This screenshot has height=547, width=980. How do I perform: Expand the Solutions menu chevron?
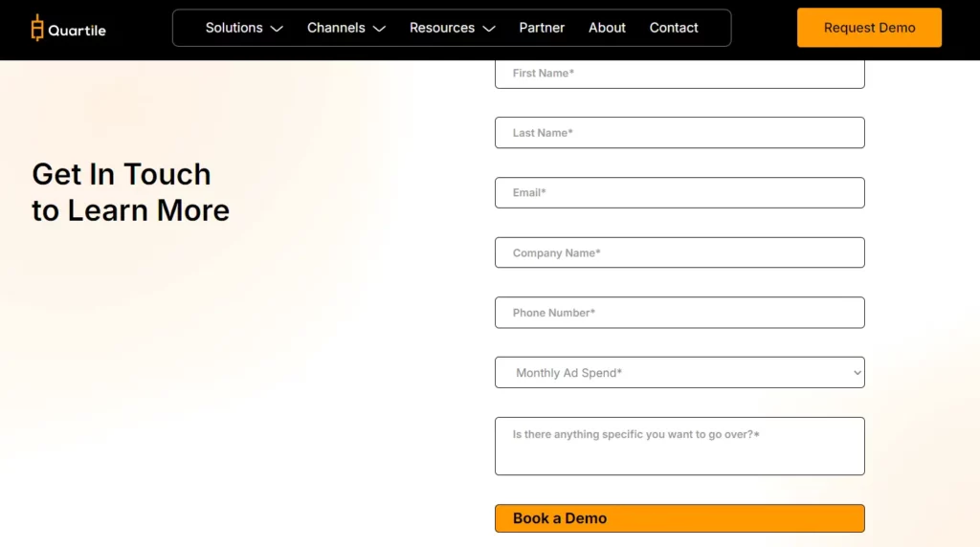click(x=277, y=29)
